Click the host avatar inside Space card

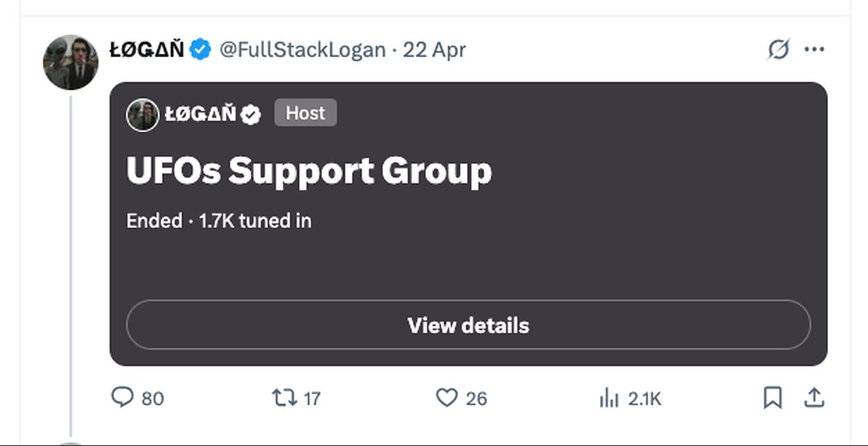(142, 115)
